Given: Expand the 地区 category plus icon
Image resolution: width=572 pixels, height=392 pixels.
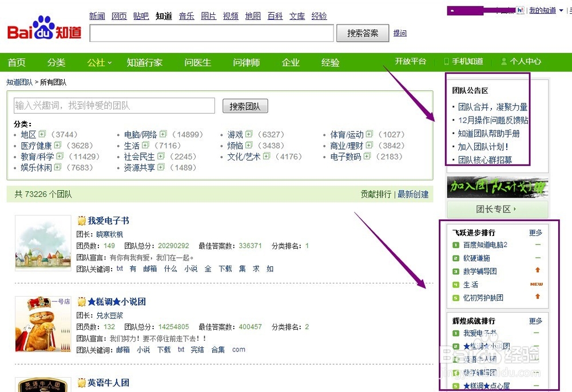Looking at the screenshot, I should (x=42, y=134).
